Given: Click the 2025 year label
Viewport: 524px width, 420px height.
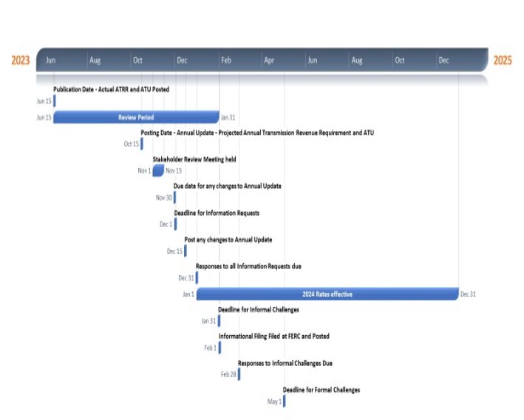Looking at the screenshot, I should point(503,60).
